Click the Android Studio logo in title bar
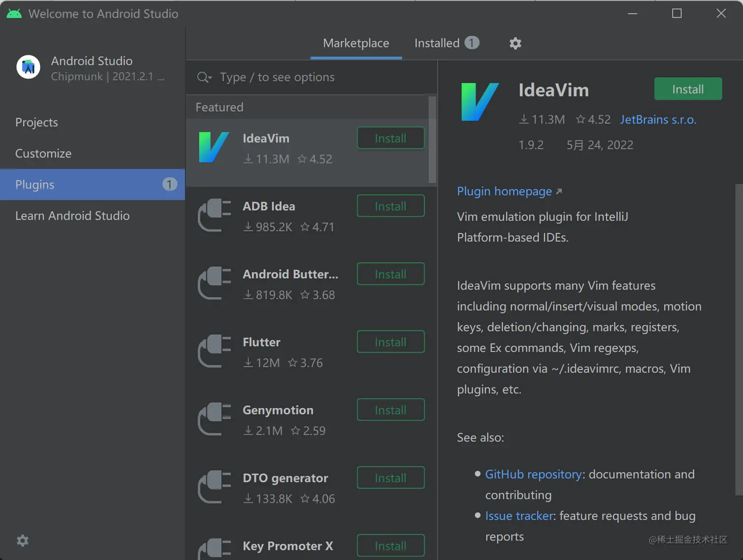The height and width of the screenshot is (560, 743). 14,13
